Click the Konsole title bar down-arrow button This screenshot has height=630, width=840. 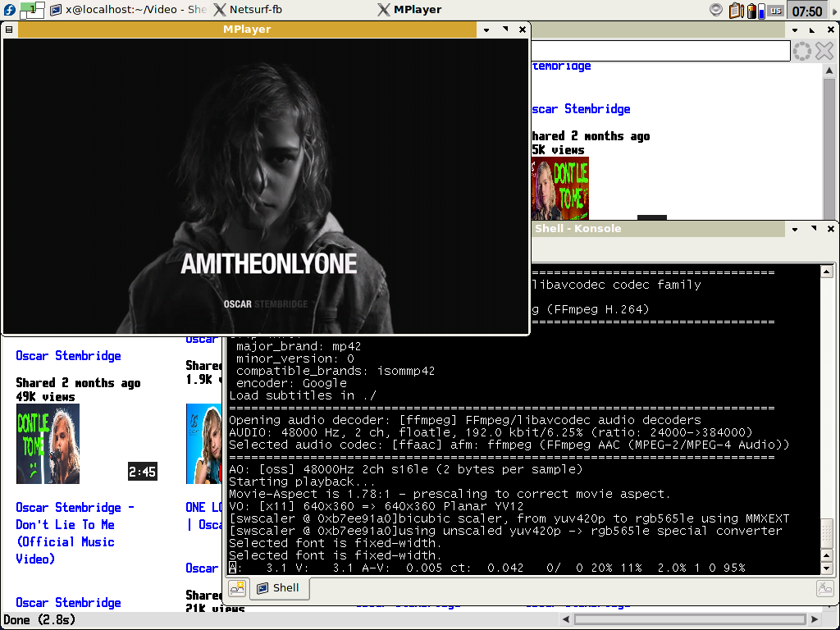point(795,229)
